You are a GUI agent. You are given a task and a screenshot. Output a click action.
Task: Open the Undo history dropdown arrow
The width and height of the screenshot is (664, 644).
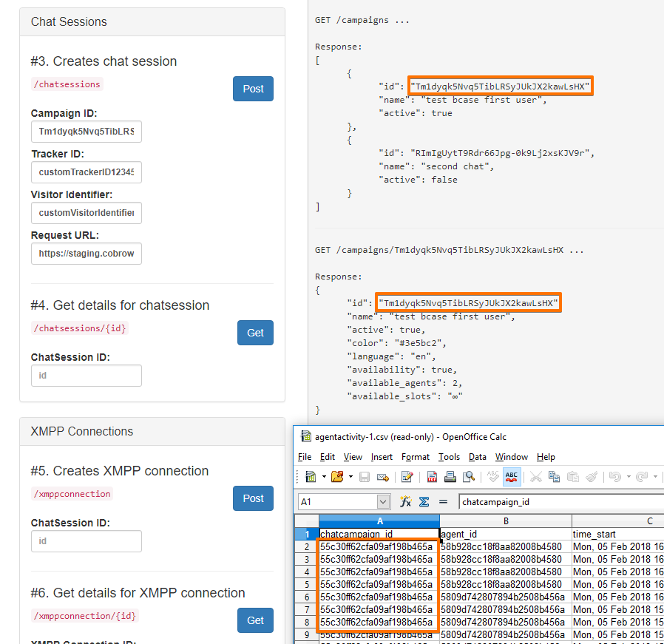(629, 477)
